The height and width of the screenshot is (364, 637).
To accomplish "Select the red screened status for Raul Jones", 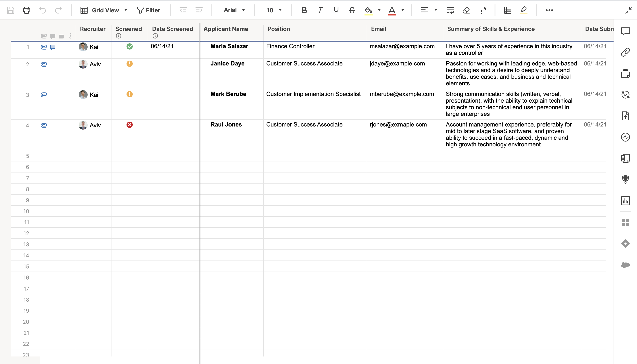I will (129, 125).
